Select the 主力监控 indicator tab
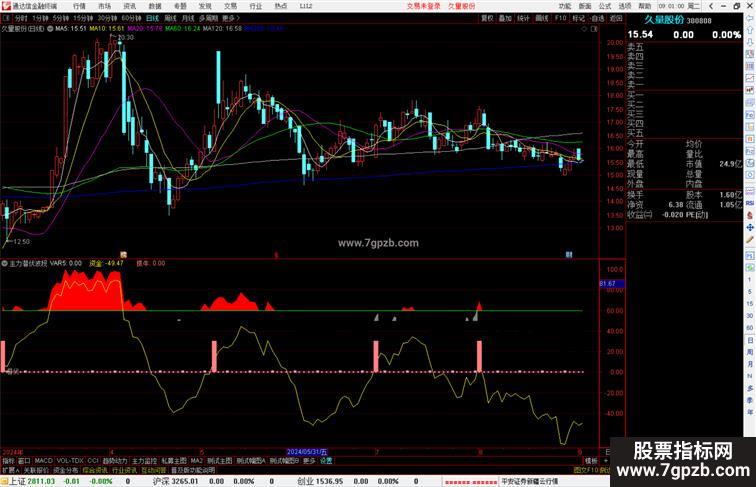The height and width of the screenshot is (487, 756). pyautogui.click(x=144, y=461)
